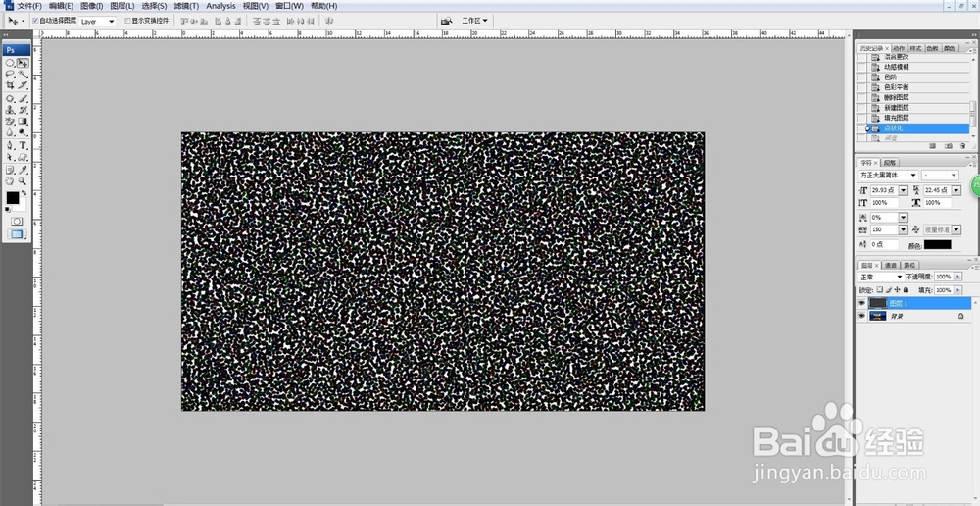
Task: Hide the 背景 layer eye icon
Action: [x=861, y=316]
